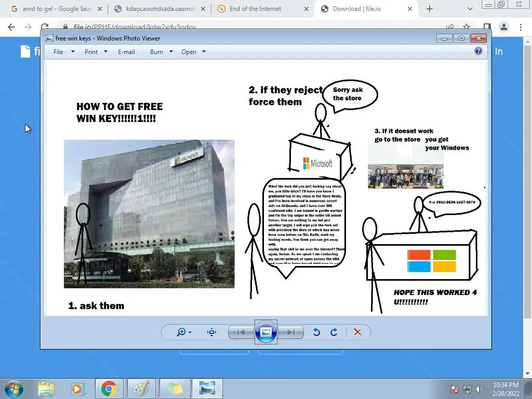
Task: Open the Burn menu
Action: pos(156,52)
